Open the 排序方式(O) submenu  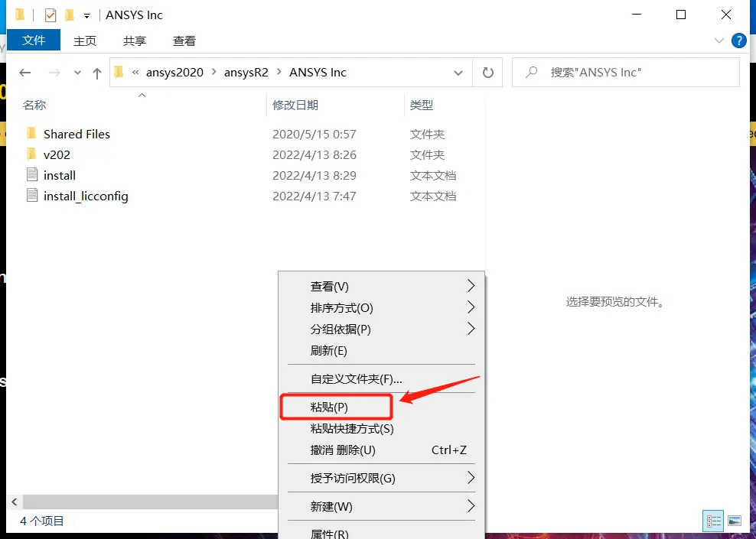click(x=381, y=308)
